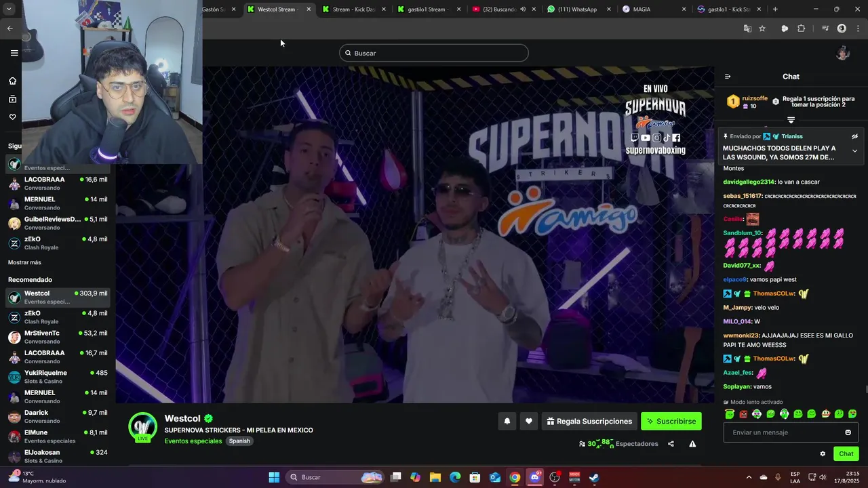868x488 pixels.
Task: Click the Eventos especiales category link
Action: [x=193, y=441]
